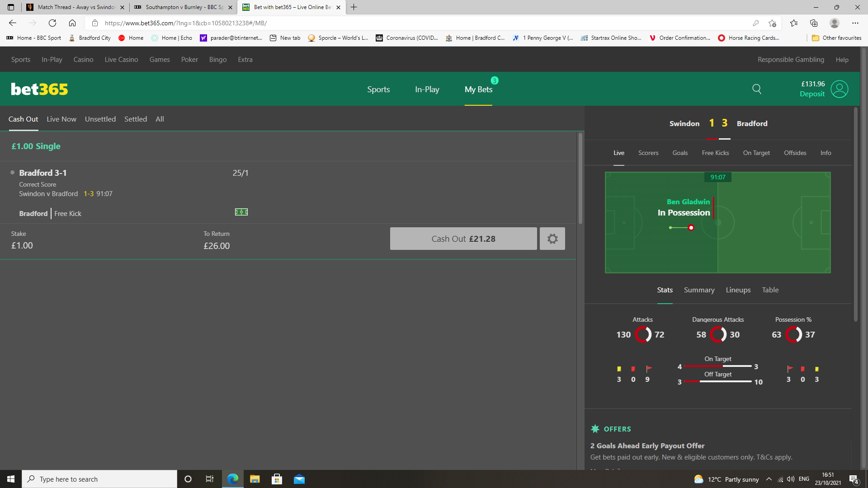Viewport: 868px width, 488px height.
Task: Open the browser home page
Action: point(72,23)
